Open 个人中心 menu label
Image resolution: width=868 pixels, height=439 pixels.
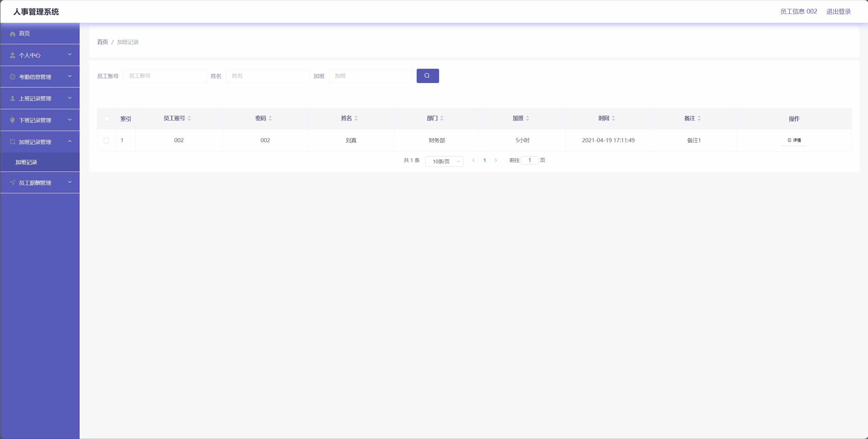(30, 55)
